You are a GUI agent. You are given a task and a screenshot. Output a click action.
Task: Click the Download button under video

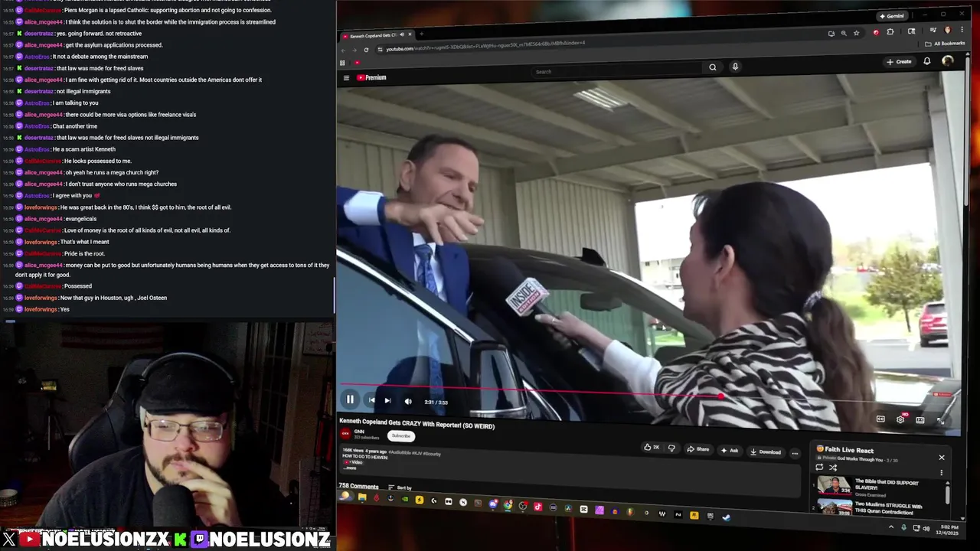(766, 452)
